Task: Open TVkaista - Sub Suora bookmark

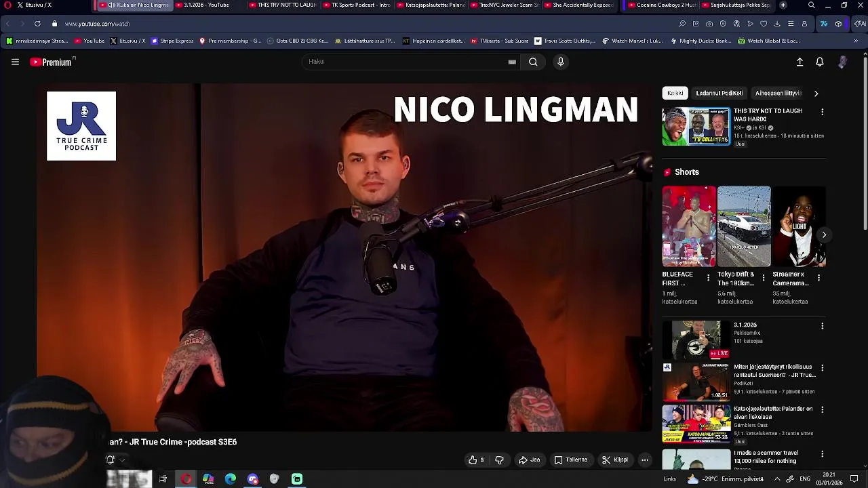Action: tap(500, 41)
